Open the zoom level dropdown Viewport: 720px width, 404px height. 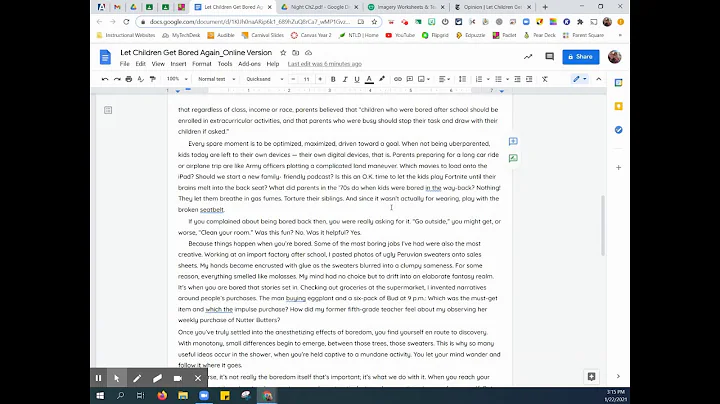177,79
